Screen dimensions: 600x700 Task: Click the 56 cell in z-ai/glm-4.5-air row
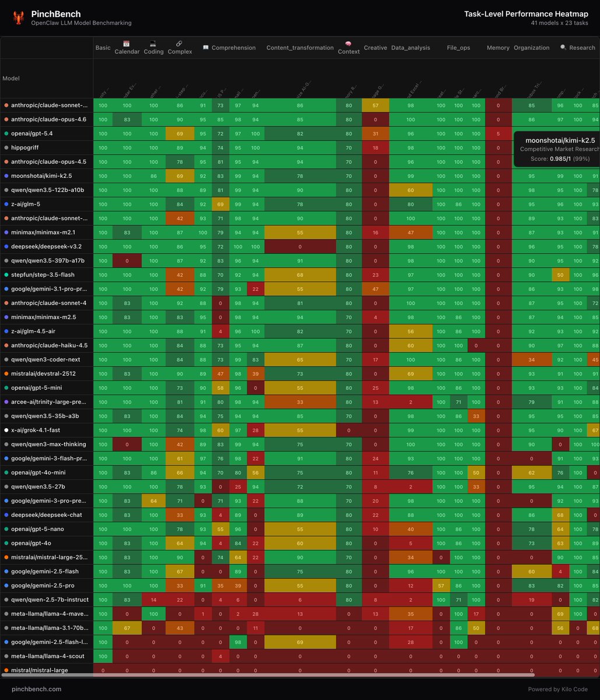(x=410, y=331)
